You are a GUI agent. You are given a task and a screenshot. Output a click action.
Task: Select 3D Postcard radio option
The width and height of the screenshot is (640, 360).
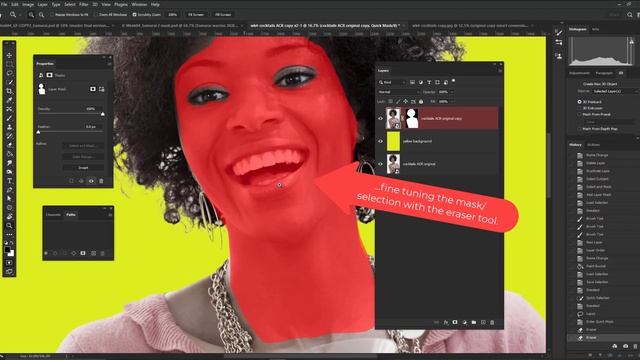click(579, 102)
